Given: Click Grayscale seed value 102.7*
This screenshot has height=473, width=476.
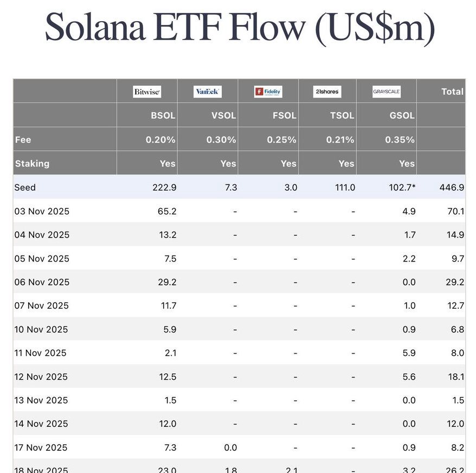Looking at the screenshot, I should click(x=401, y=187).
